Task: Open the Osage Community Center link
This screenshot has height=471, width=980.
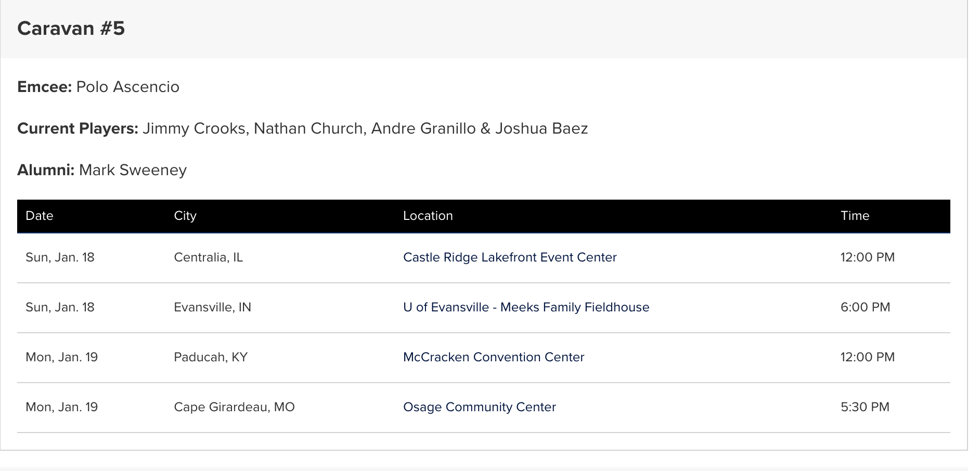Action: (x=479, y=407)
